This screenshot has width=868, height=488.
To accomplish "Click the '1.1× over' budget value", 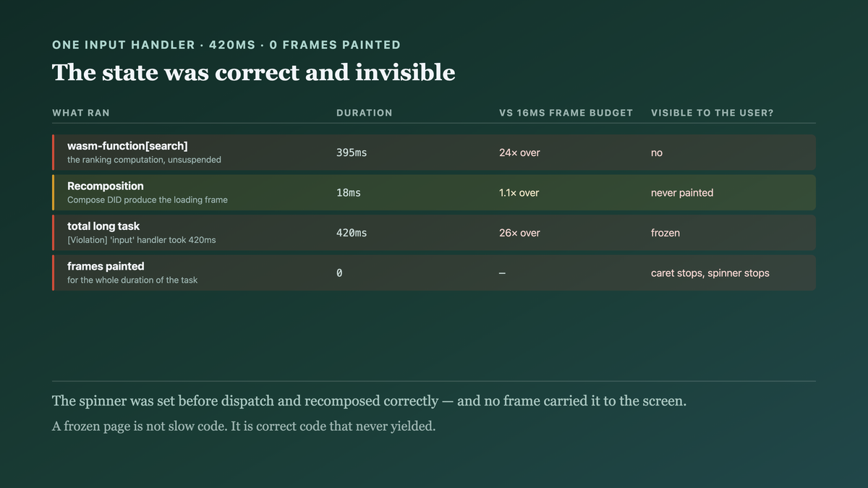I will pos(519,193).
